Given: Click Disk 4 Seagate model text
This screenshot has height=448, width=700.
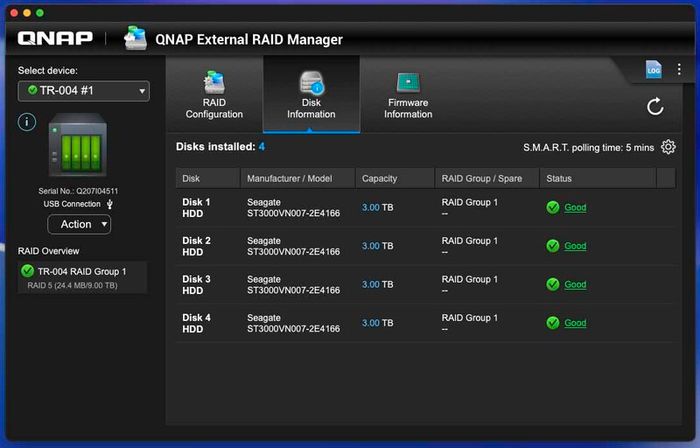Looking at the screenshot, I should [x=293, y=323].
